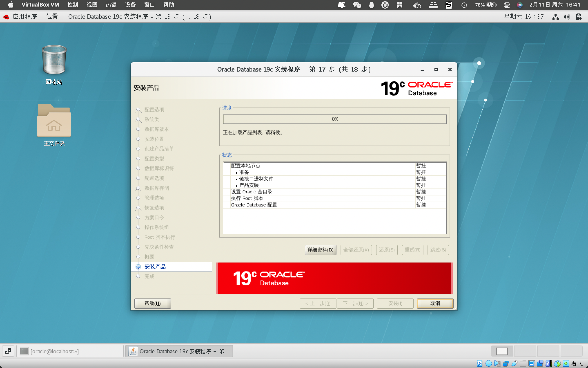Click Oracle Database 19c installer taskbar entry
The height and width of the screenshot is (368, 588).
pyautogui.click(x=179, y=351)
